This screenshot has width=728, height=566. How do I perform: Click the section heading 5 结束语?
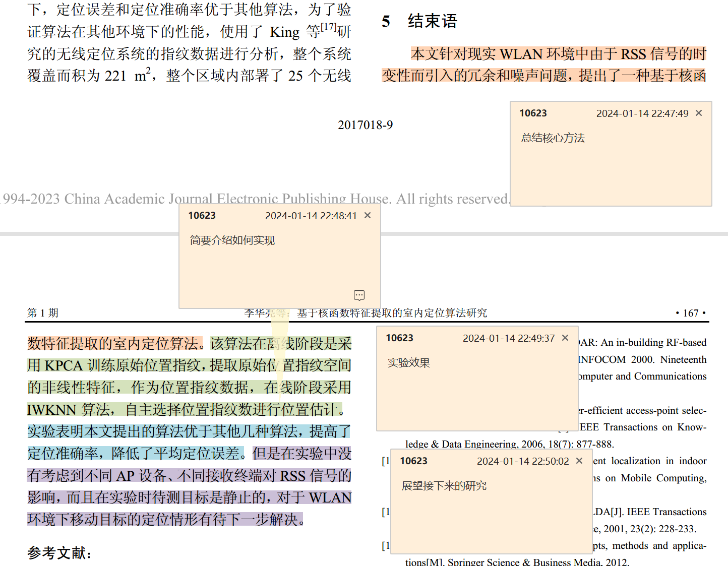pyautogui.click(x=419, y=21)
